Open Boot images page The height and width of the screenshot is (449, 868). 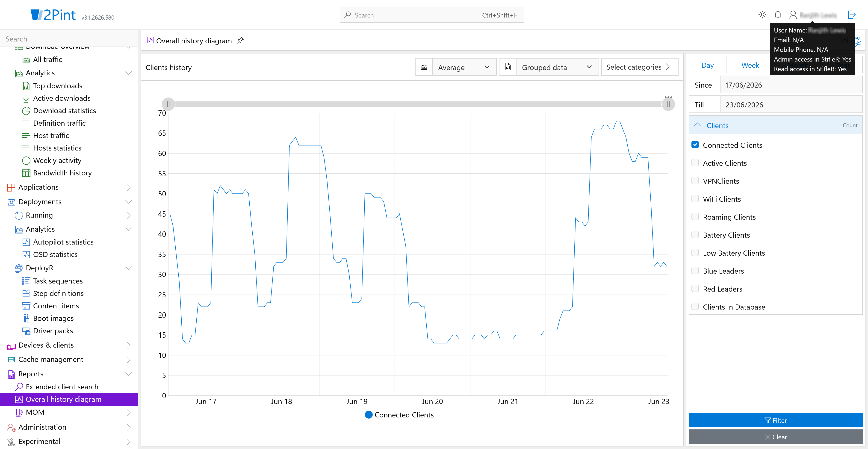point(53,319)
